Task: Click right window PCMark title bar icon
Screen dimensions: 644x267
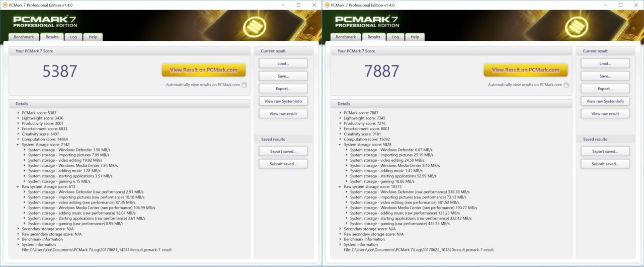Action: point(327,5)
